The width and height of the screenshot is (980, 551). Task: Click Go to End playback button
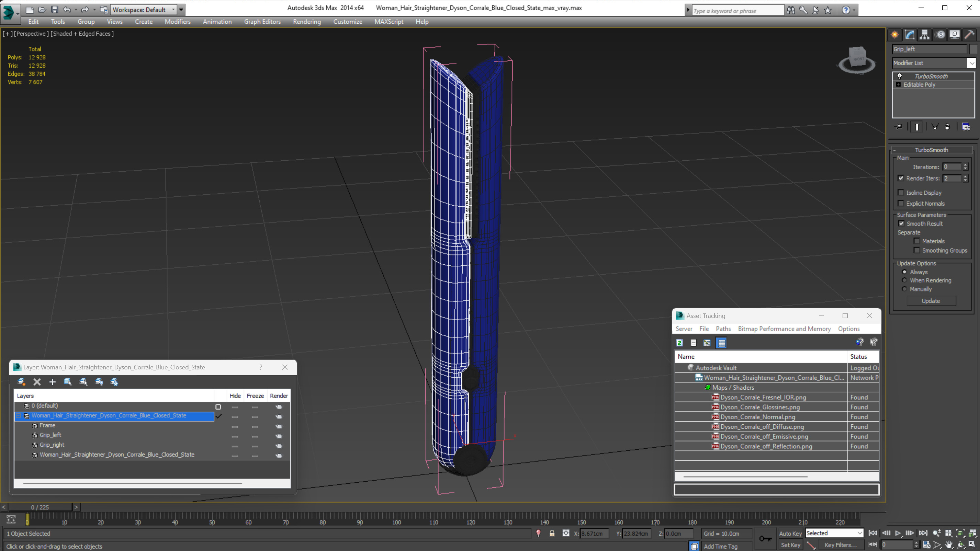[x=923, y=533]
